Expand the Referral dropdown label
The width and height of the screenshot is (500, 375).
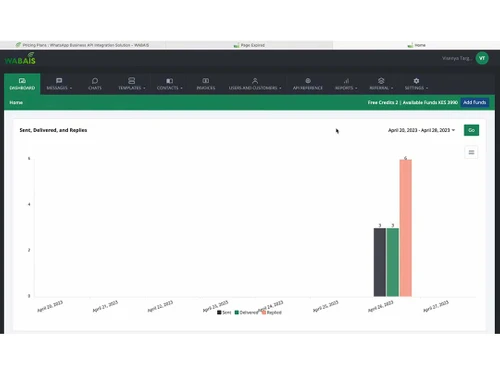[381, 88]
